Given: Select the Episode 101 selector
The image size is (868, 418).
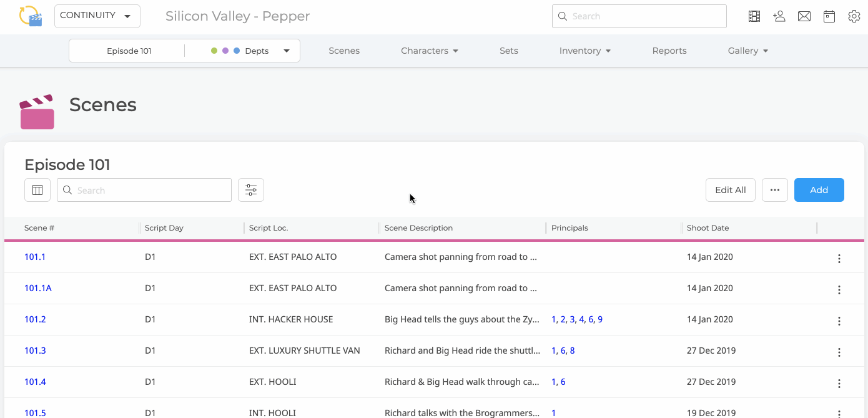Looking at the screenshot, I should click(x=129, y=51).
